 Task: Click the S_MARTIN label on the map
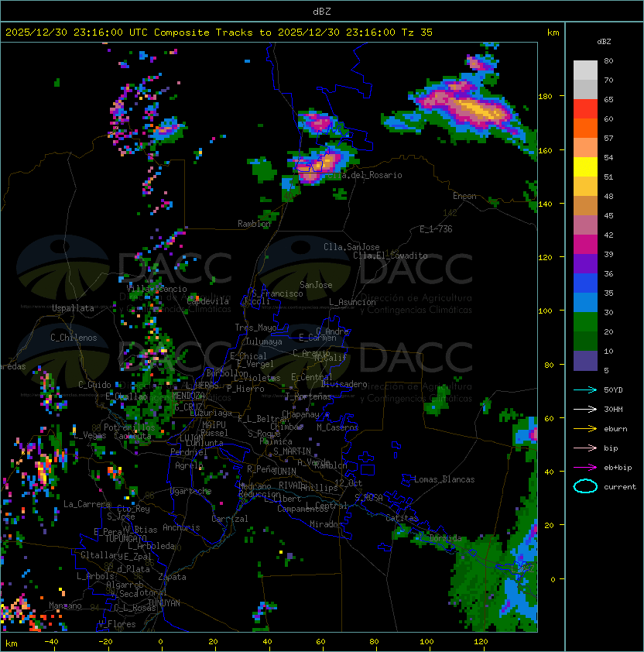[x=292, y=451]
